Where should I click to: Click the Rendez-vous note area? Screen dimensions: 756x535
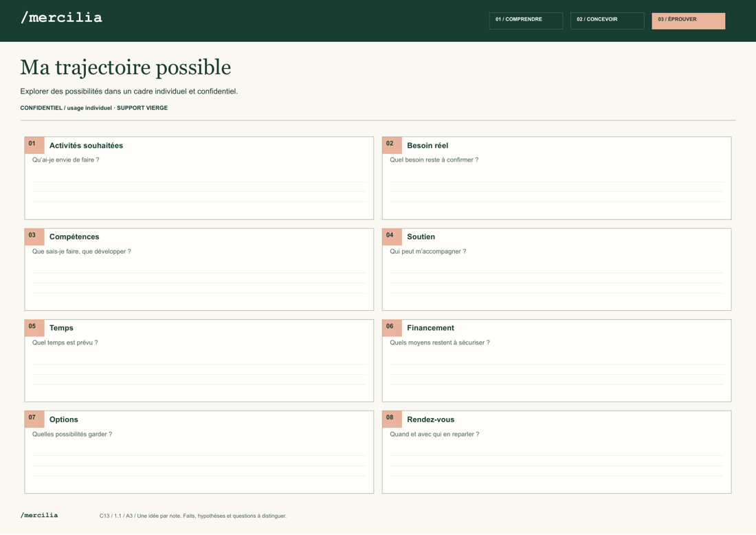click(x=557, y=452)
